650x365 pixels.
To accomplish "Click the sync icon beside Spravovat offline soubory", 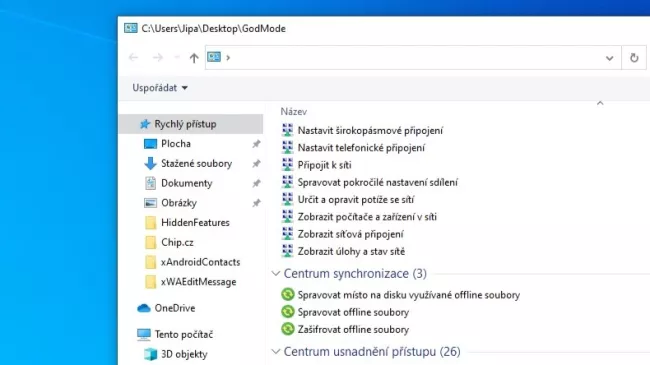I will point(287,311).
